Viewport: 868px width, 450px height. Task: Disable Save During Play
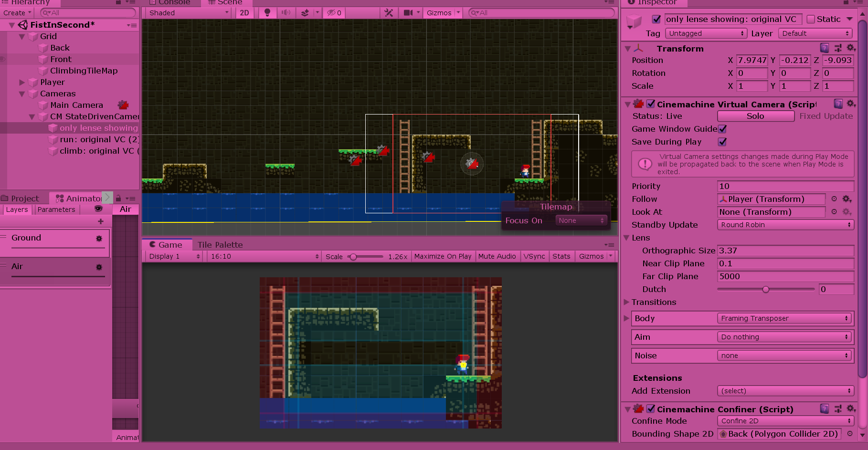tap(722, 142)
